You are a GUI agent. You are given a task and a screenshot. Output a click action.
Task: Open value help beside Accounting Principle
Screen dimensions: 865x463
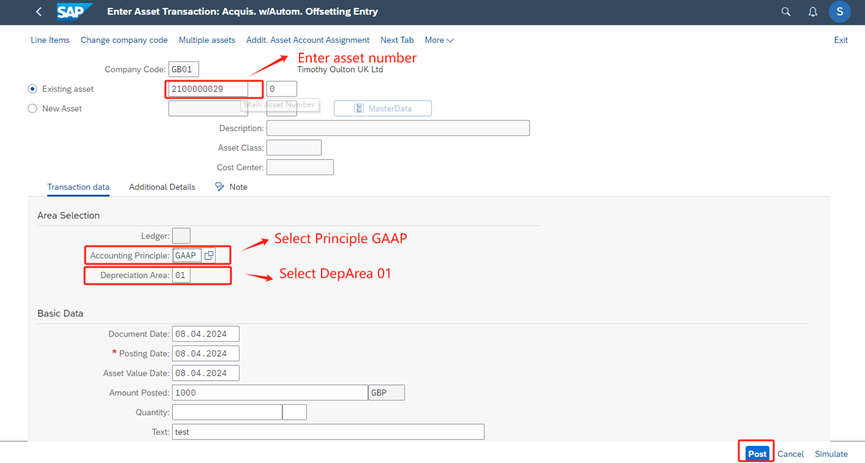pyautogui.click(x=209, y=256)
